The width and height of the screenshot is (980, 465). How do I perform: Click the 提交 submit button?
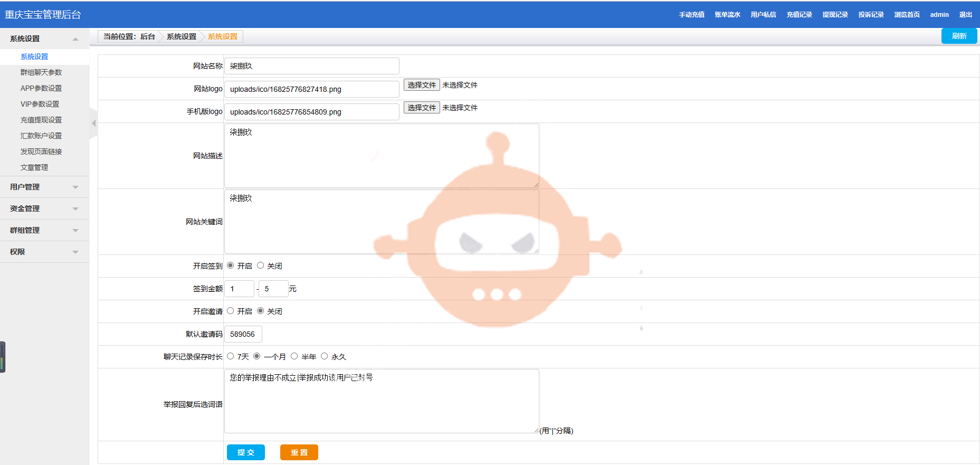pos(246,452)
